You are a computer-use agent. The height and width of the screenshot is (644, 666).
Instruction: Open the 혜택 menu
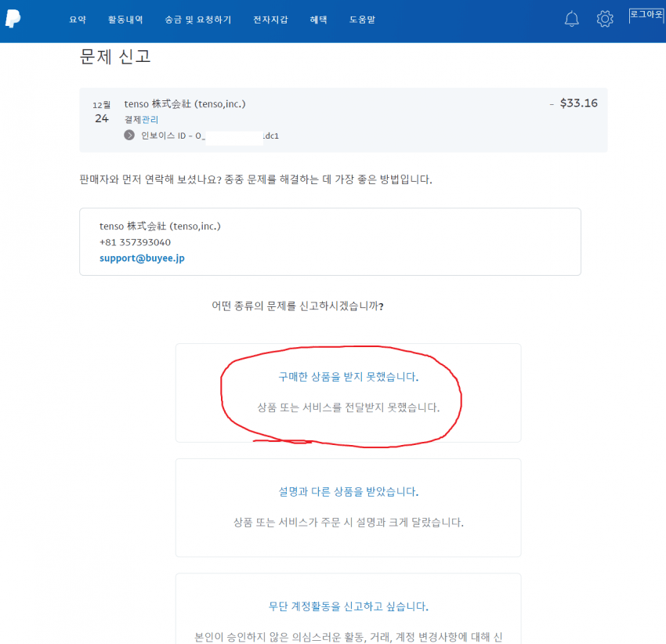click(319, 20)
